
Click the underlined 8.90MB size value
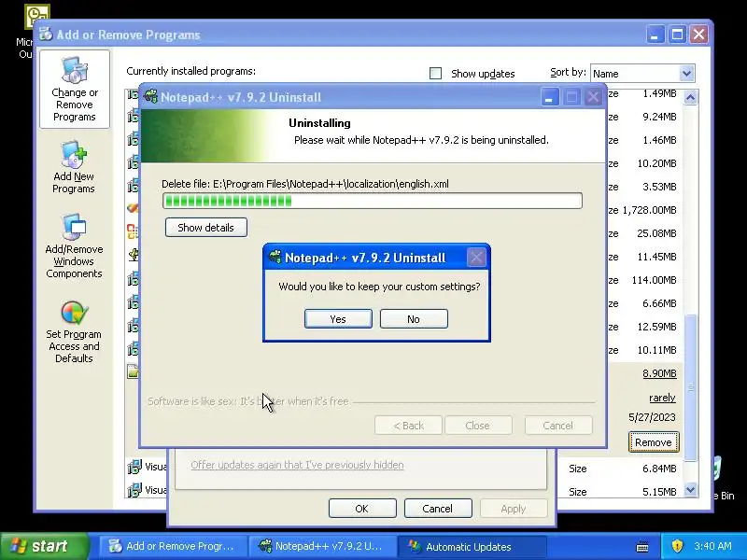coord(659,373)
